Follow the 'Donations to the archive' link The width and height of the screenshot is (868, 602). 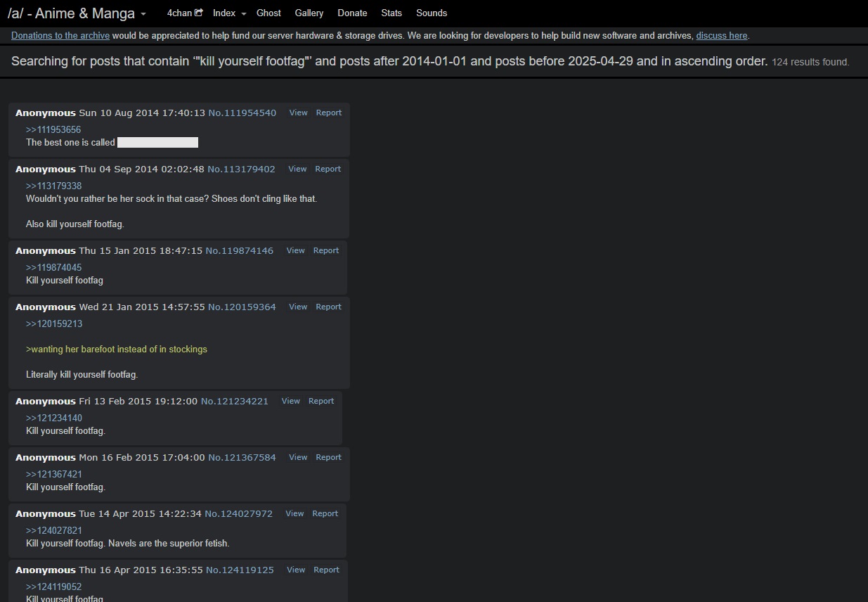pyautogui.click(x=60, y=35)
